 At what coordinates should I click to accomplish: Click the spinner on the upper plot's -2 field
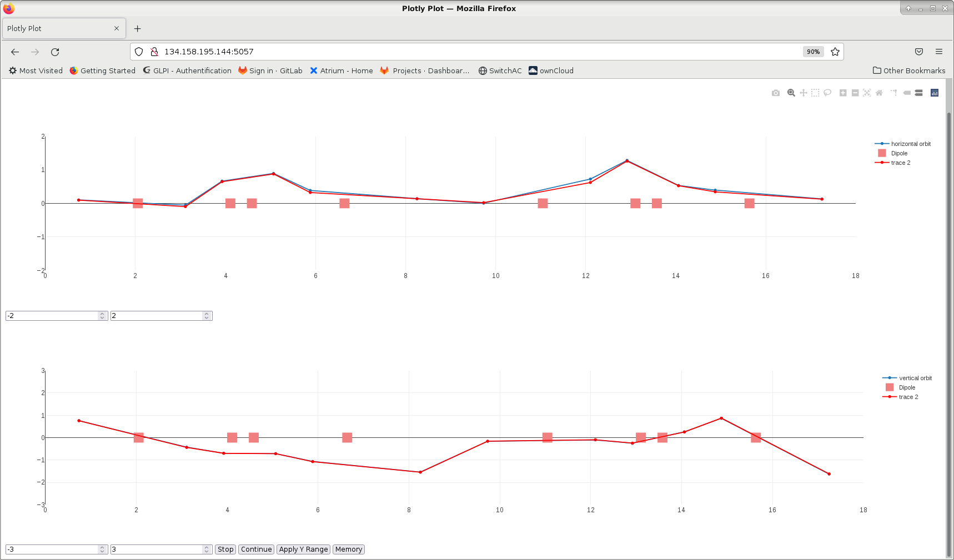click(x=102, y=316)
